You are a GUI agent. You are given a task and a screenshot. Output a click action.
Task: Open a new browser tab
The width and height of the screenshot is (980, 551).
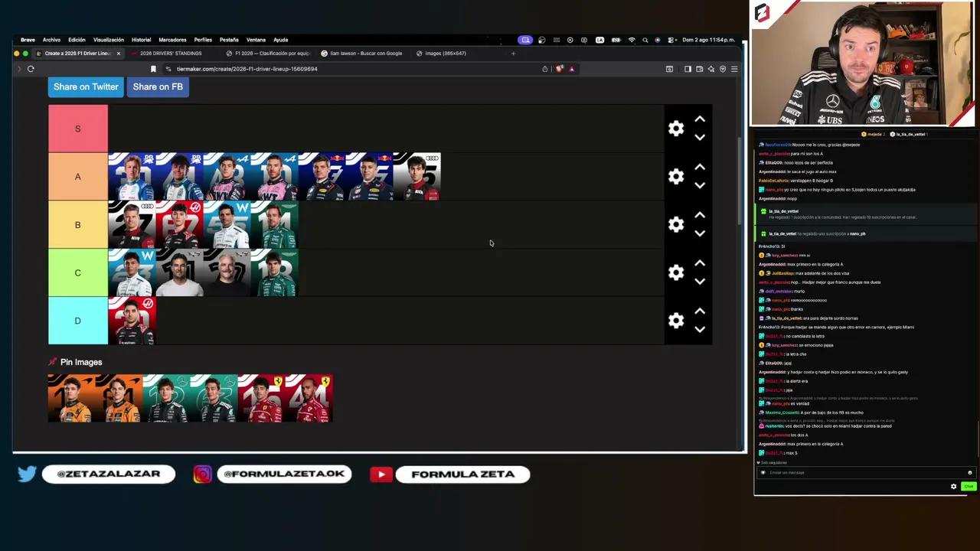point(513,54)
